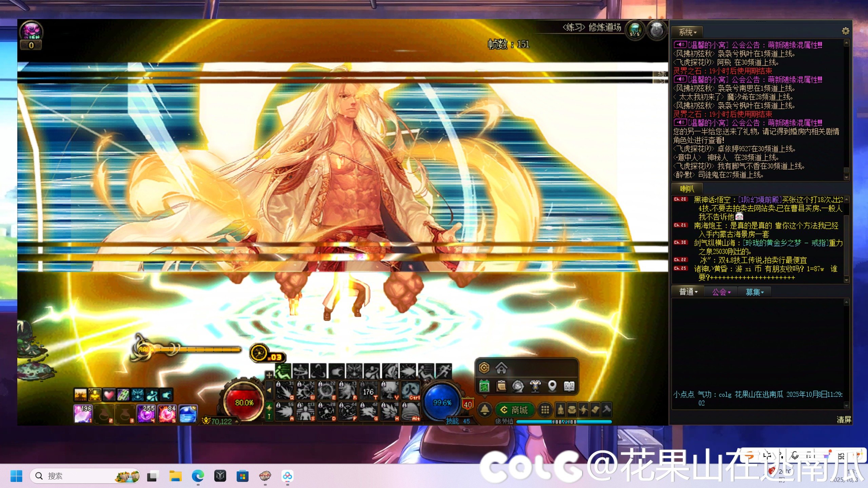Click 清屏 to clear chat
The image size is (868, 488).
[x=844, y=420]
